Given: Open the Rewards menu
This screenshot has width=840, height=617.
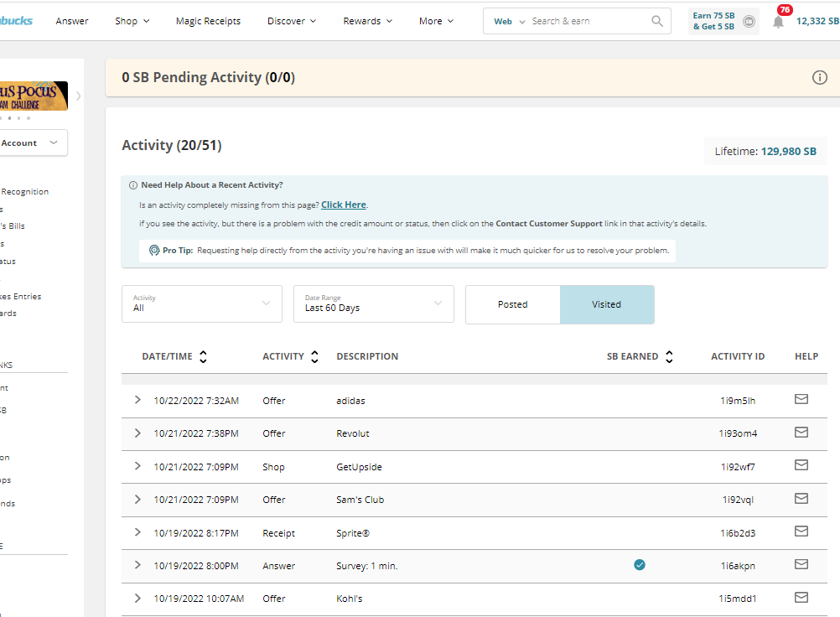Looking at the screenshot, I should 367,21.
